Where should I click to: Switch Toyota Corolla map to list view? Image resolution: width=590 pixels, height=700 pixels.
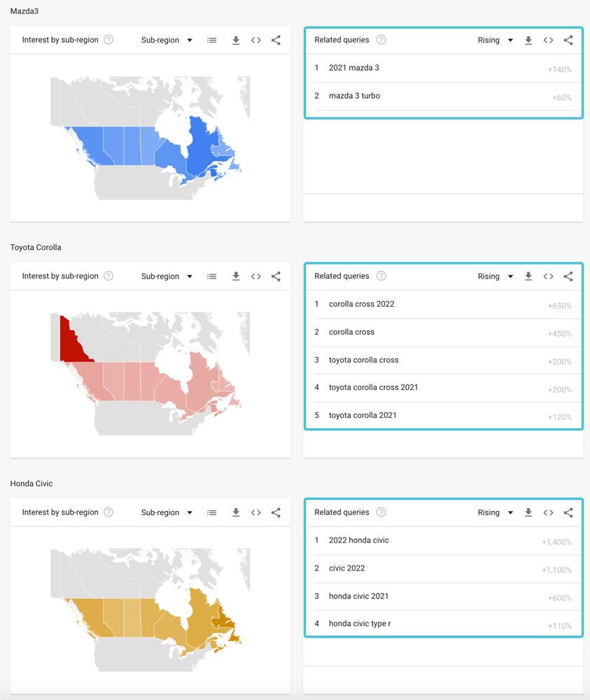click(212, 276)
